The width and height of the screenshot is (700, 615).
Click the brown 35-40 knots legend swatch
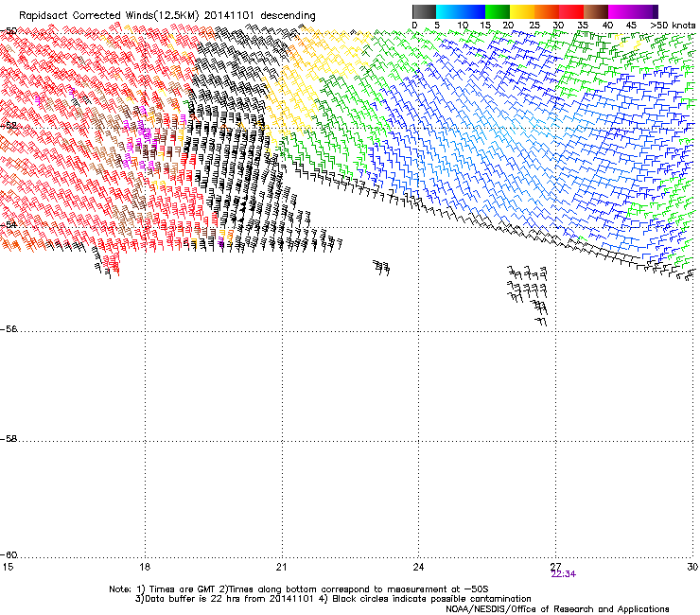(x=596, y=11)
